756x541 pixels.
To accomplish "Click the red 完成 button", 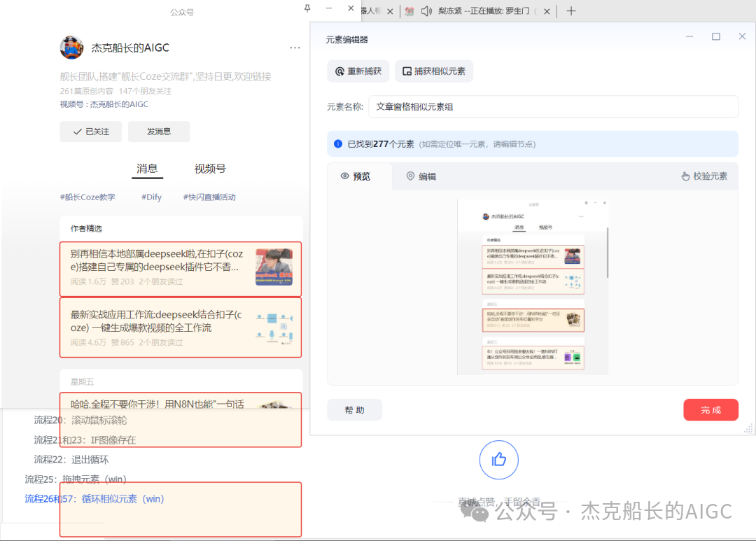I will click(710, 410).
